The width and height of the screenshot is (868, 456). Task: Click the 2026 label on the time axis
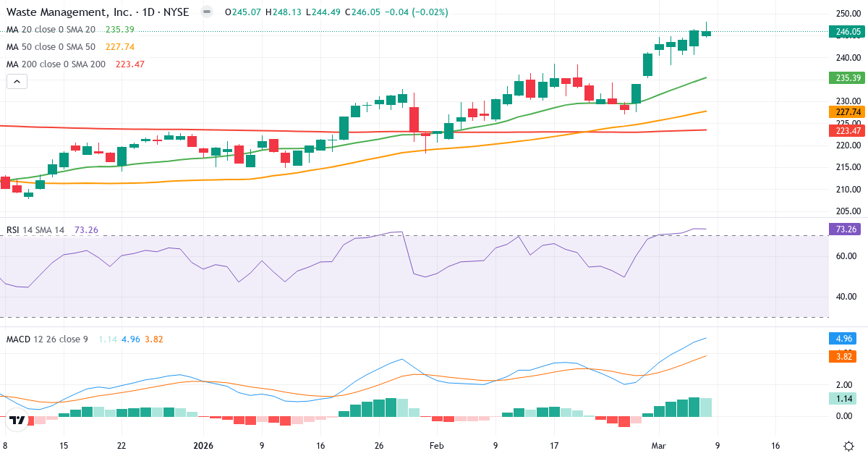(x=203, y=446)
